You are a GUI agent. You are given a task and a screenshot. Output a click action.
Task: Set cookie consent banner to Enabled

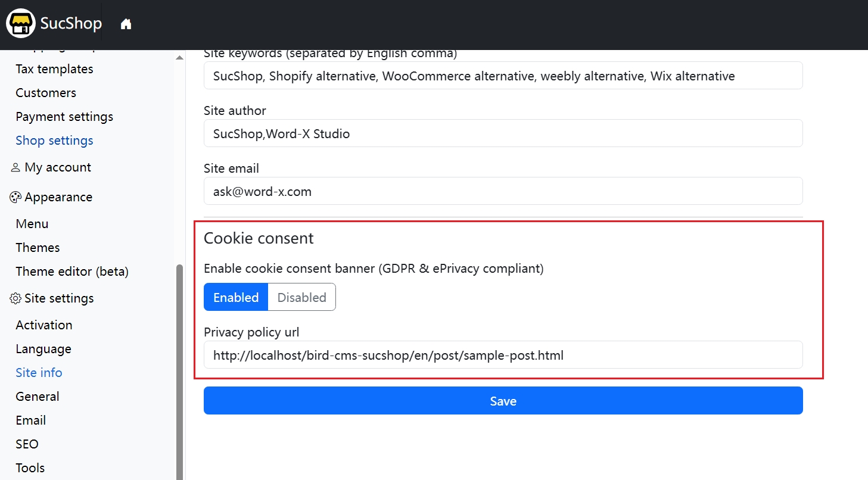pyautogui.click(x=236, y=297)
